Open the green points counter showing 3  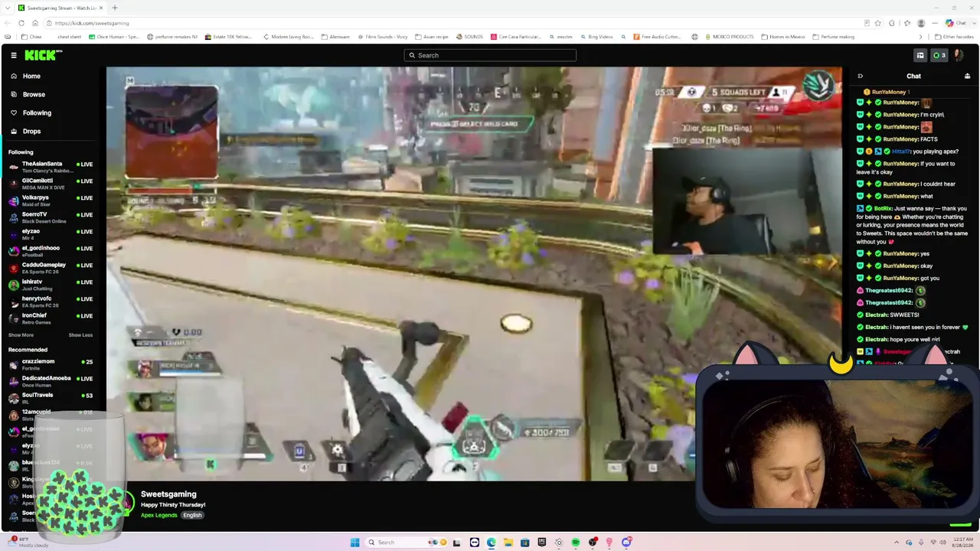point(939,55)
